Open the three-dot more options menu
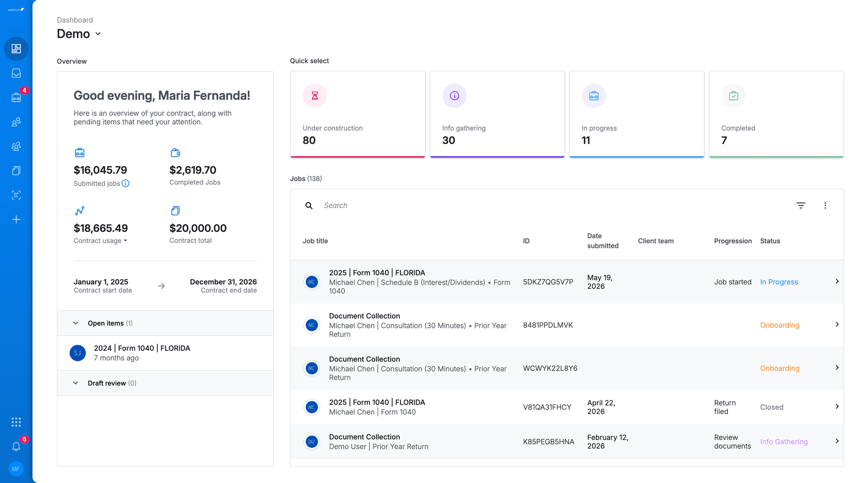868x483 pixels. point(825,205)
